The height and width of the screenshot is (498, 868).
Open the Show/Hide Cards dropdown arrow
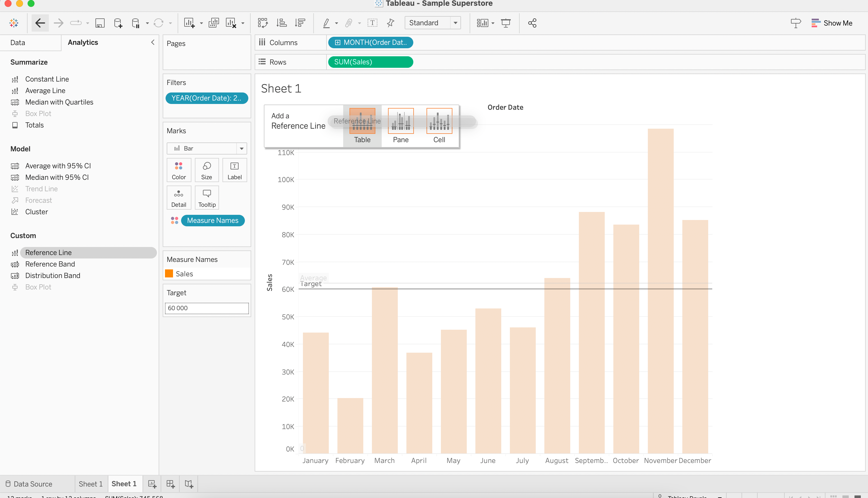tap(493, 23)
